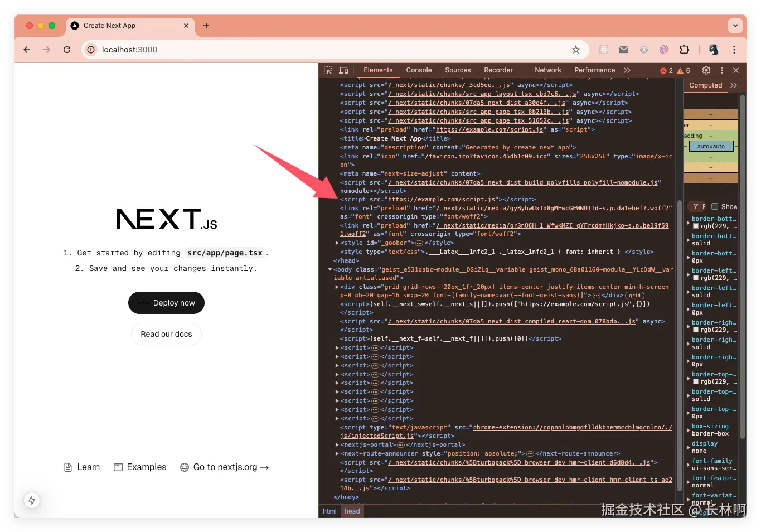Screen dimensions: 761x532
Task: Open the Sources panel
Action: [458, 70]
